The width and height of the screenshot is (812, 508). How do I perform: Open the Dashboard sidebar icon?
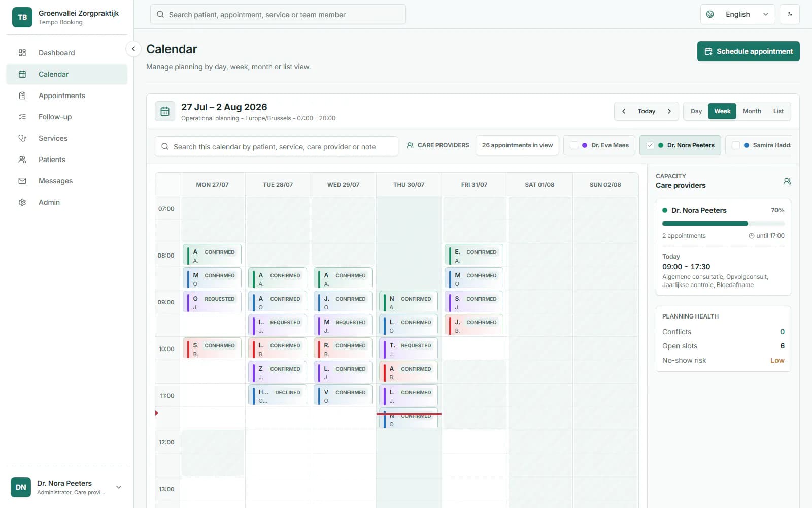tap(22, 53)
